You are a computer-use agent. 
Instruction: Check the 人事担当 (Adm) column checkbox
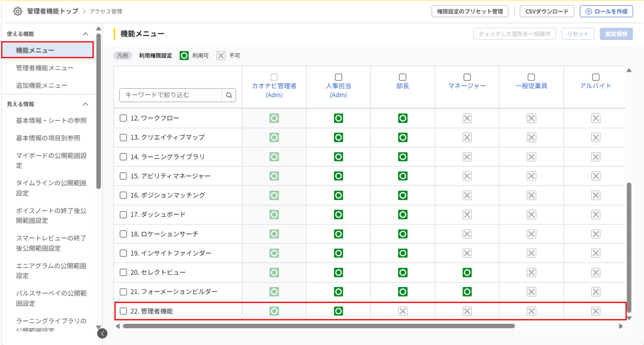pyautogui.click(x=338, y=77)
